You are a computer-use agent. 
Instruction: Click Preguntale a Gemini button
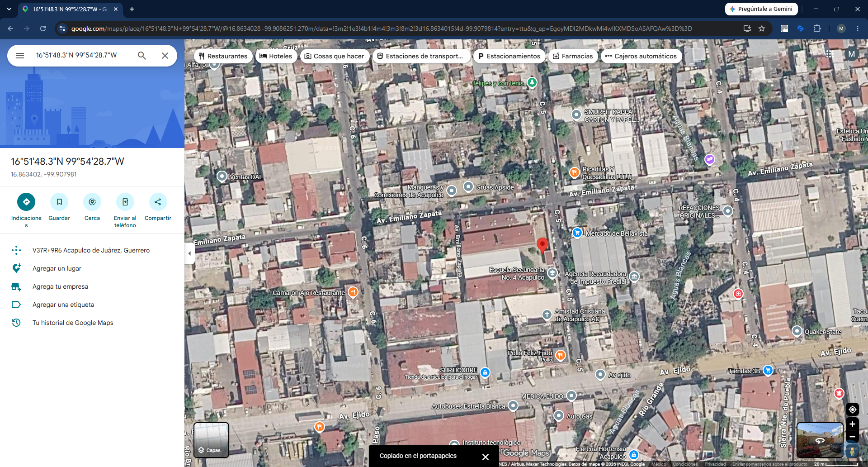pyautogui.click(x=761, y=9)
